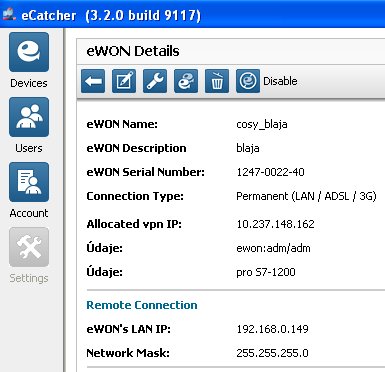Open the greyed Settings tools icon

coord(29,247)
